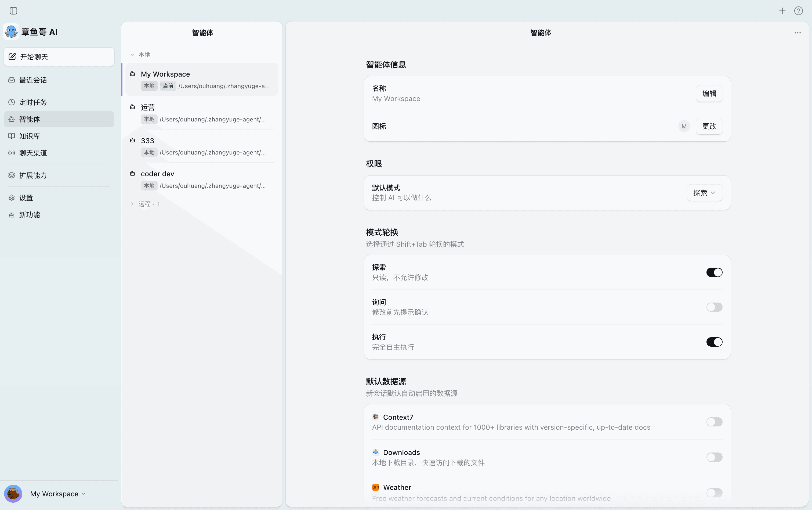Click the 章鱼哥 AI octopus logo
Screen dimensions: 812x510
[x=11, y=31]
